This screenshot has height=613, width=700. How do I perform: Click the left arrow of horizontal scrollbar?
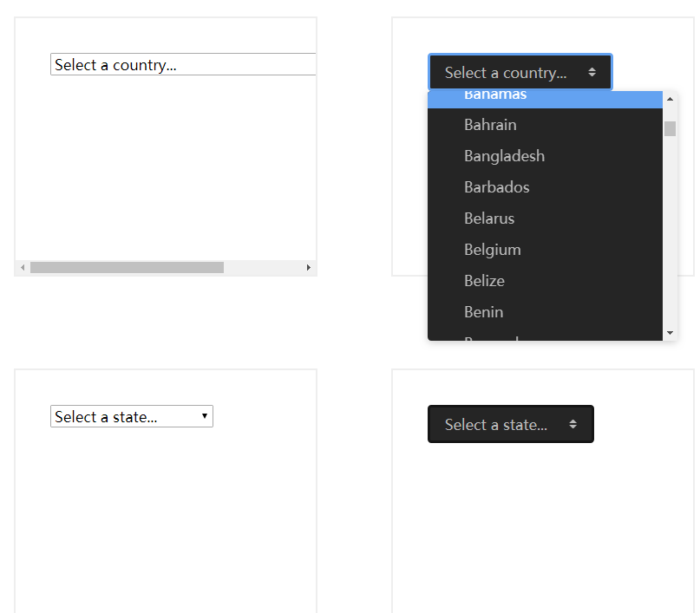click(23, 267)
